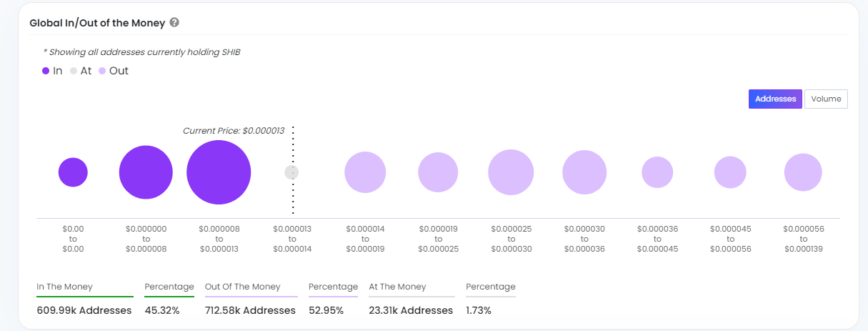This screenshot has width=868, height=331.
Task: Click the $0.000030 to $0.000036 bubble
Action: (x=584, y=172)
